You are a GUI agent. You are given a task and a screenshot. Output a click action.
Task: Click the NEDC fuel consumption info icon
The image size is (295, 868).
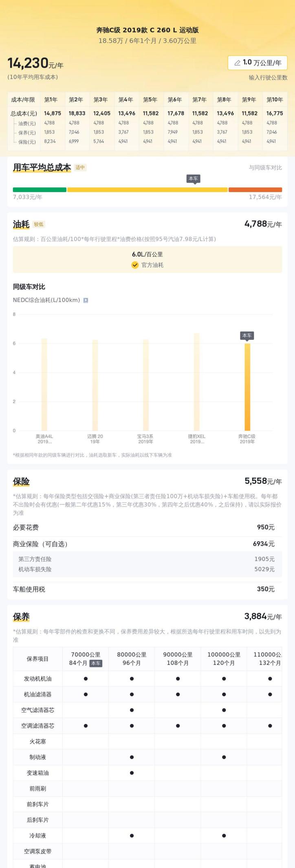(86, 300)
